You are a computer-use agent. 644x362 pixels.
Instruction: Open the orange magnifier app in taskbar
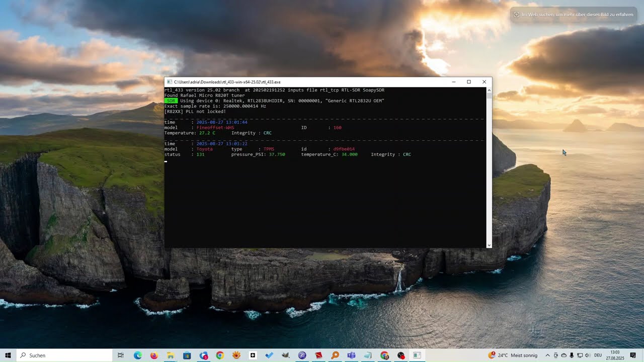pyautogui.click(x=335, y=355)
